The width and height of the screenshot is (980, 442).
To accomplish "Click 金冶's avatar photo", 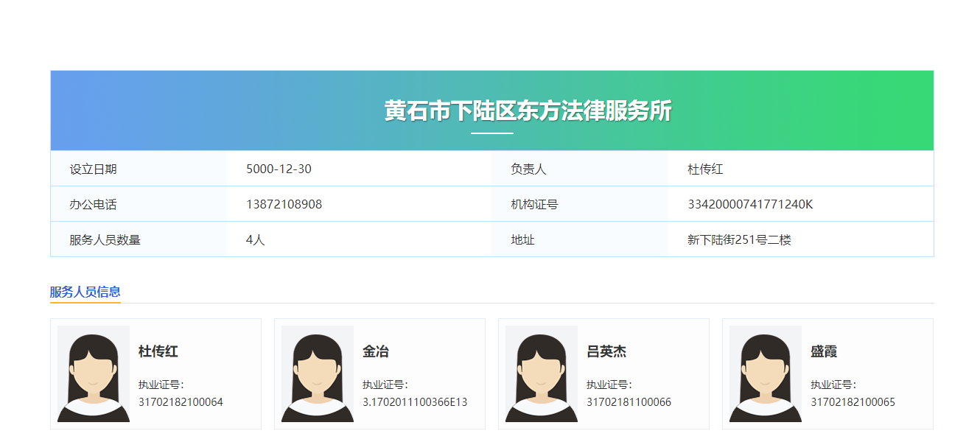I will tap(318, 373).
